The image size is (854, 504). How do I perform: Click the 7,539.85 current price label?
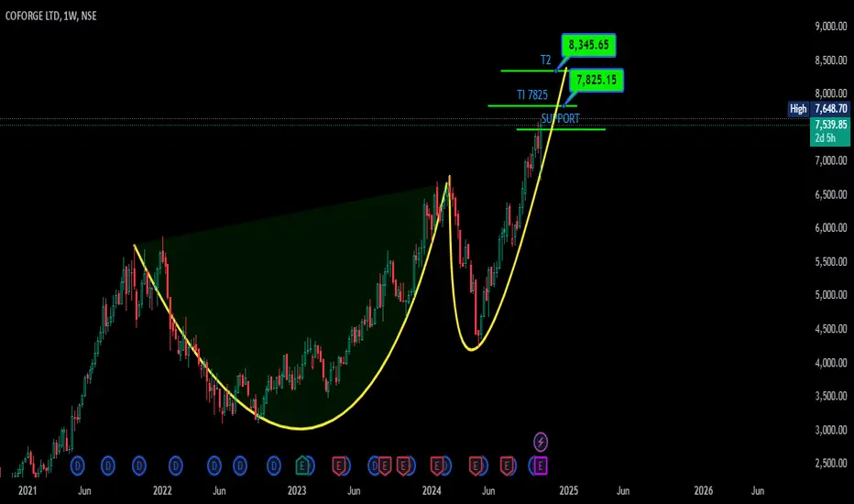(x=830, y=125)
